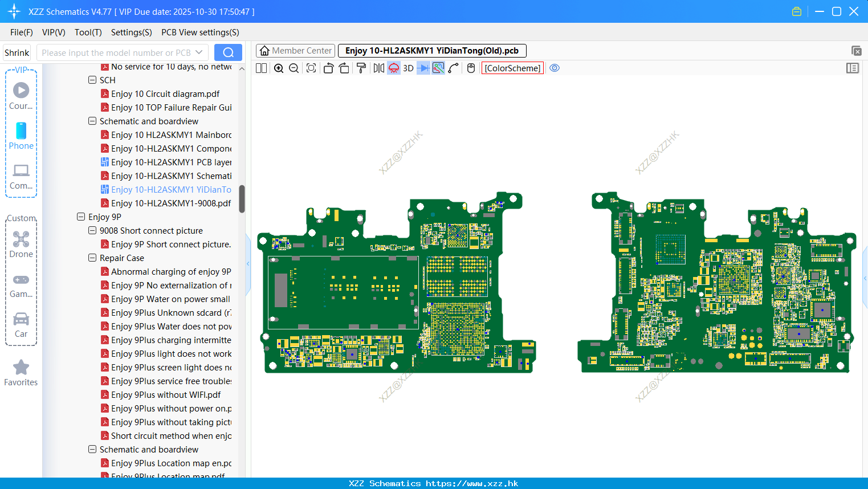The width and height of the screenshot is (868, 489).
Task: Click the Shrink button
Action: pos(17,52)
